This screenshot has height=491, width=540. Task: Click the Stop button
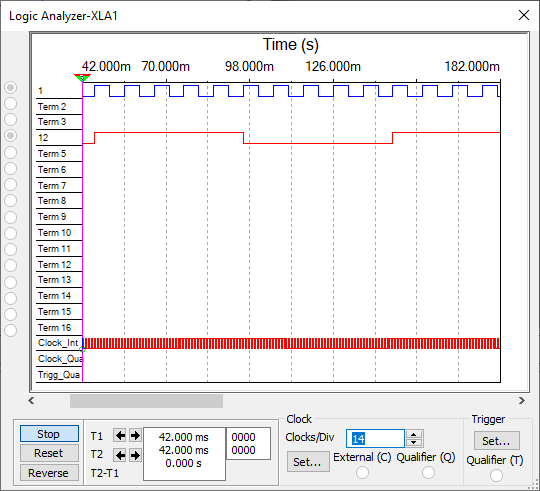pyautogui.click(x=49, y=434)
